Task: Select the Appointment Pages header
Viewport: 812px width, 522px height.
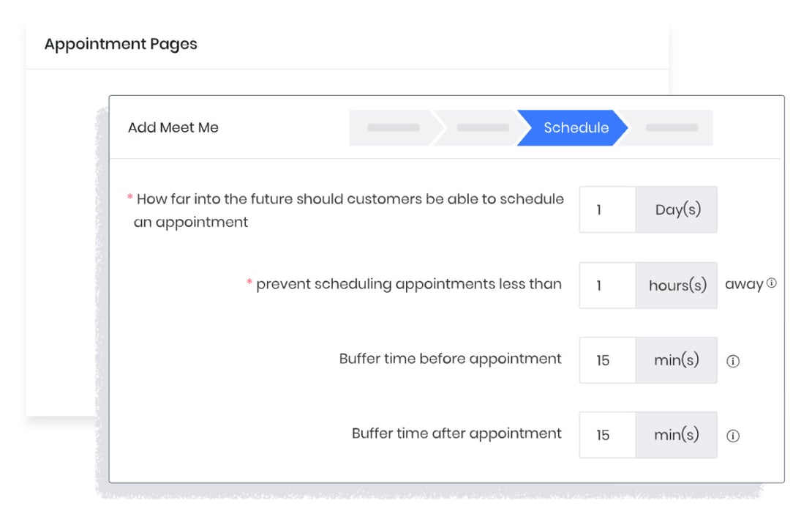Action: coord(120,44)
